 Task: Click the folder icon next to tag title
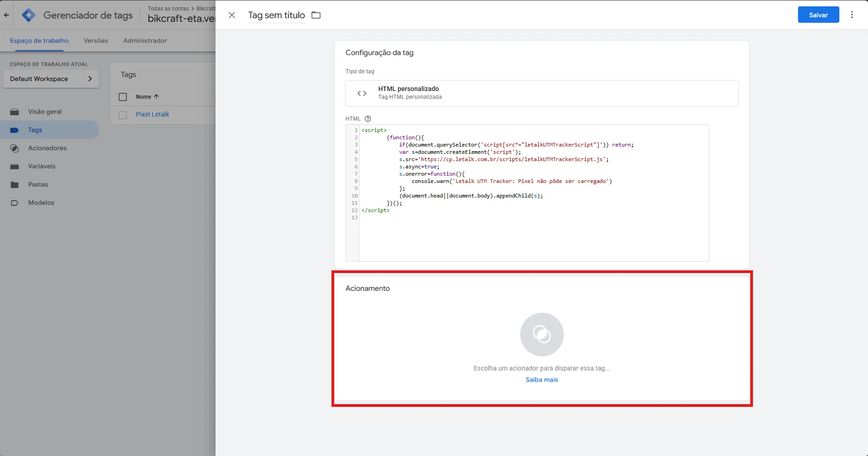316,15
